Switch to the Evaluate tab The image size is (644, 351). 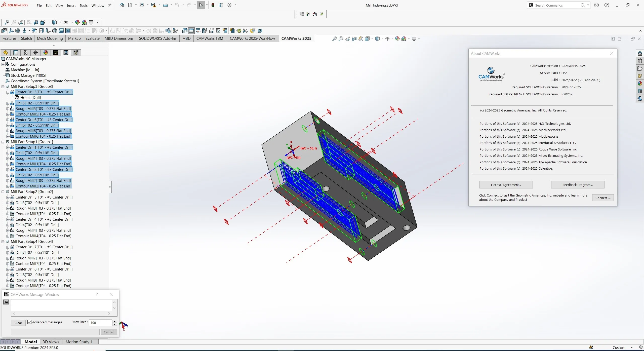click(93, 38)
